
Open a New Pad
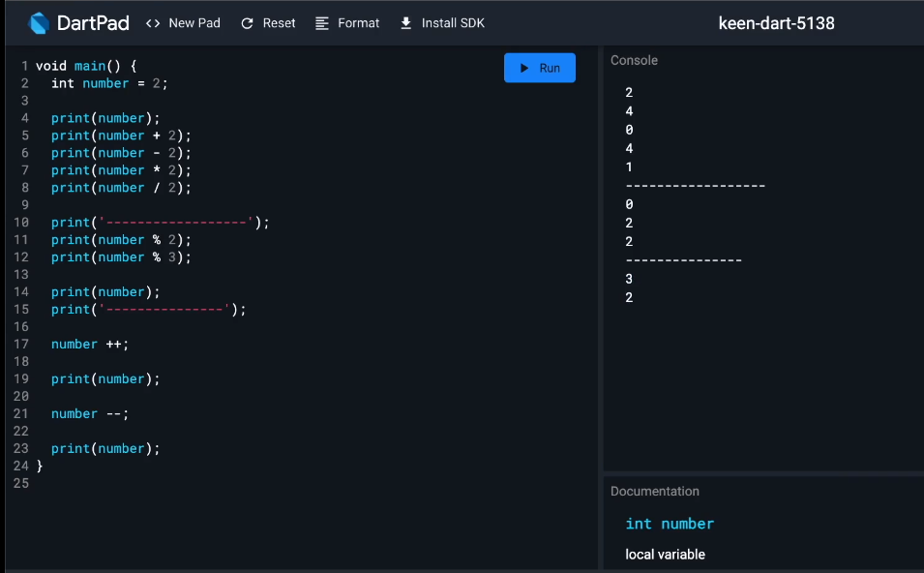point(183,23)
